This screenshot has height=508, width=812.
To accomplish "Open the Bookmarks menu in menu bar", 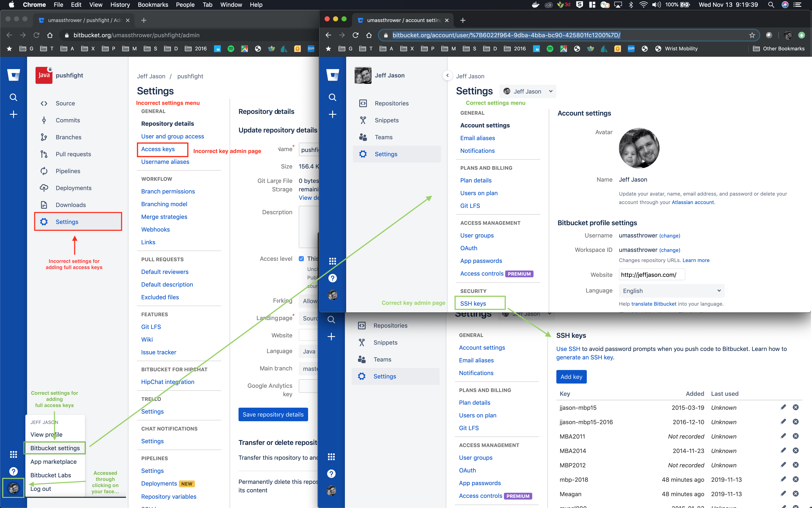I will (x=153, y=5).
